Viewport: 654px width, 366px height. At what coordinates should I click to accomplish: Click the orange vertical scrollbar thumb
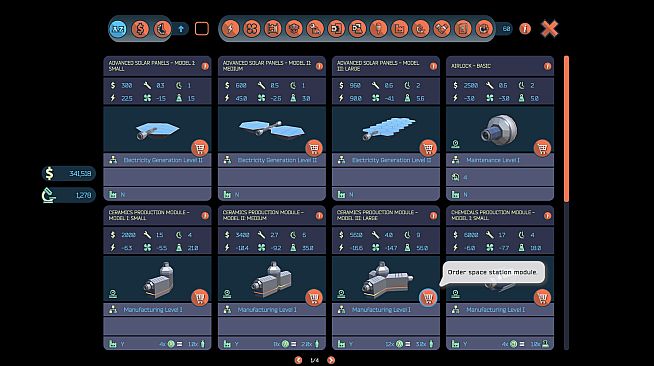tap(566, 129)
